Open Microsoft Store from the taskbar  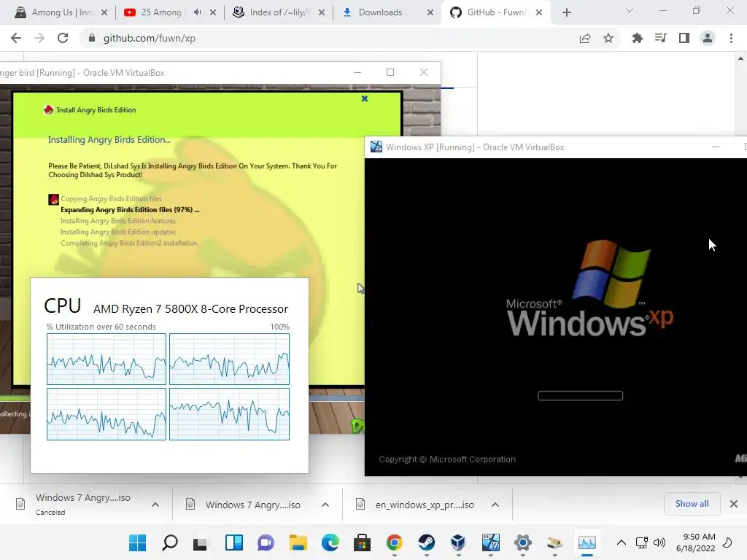(362, 542)
